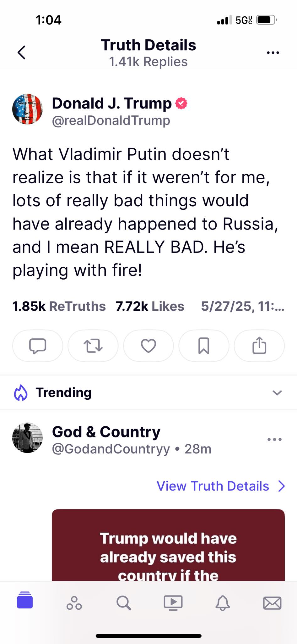Open the messages envelope icon
Screen dimensions: 297x644
pyautogui.click(x=272, y=603)
